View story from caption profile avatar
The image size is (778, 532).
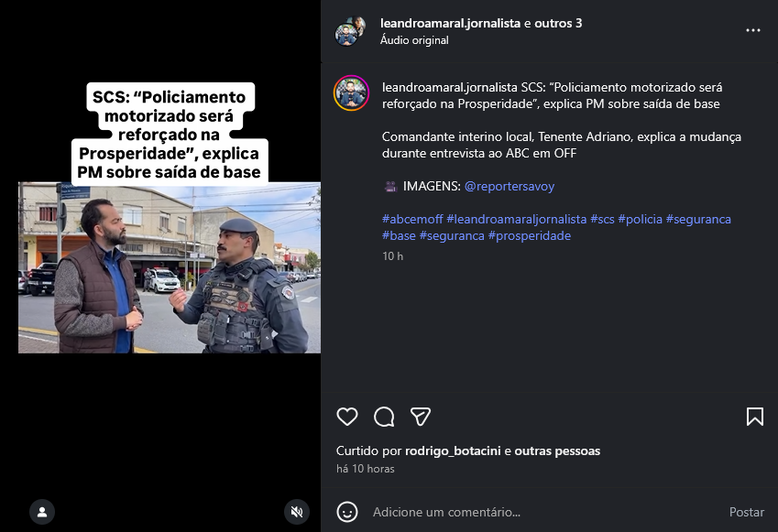coord(351,92)
